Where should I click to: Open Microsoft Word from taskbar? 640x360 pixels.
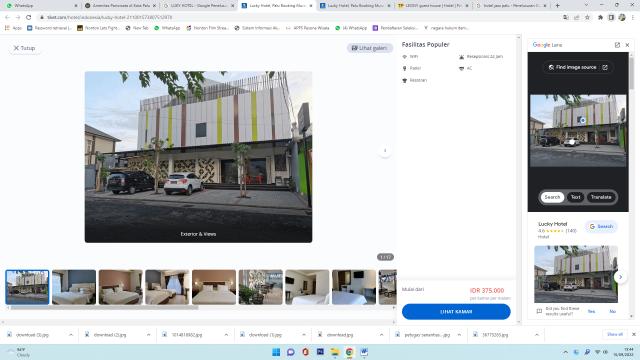(364, 352)
